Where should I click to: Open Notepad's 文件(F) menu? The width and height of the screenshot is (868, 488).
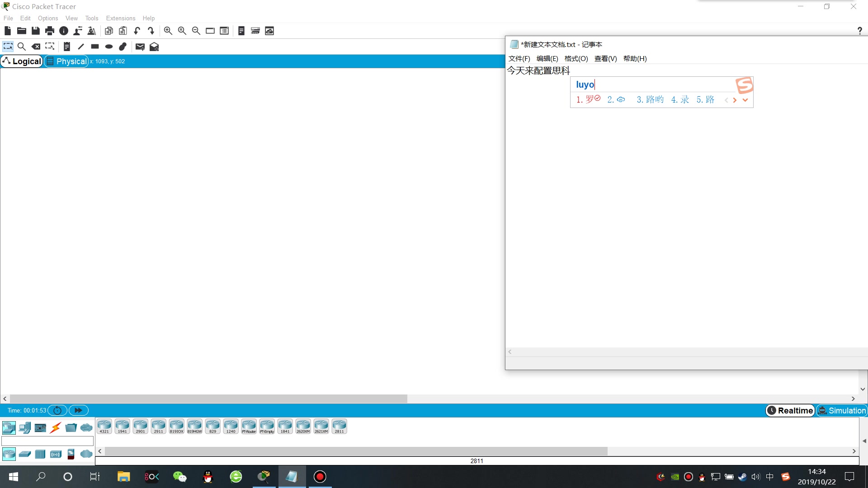pyautogui.click(x=519, y=58)
